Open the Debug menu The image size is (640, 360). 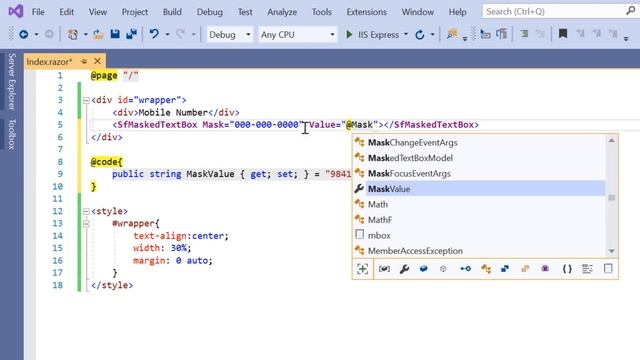point(209,12)
